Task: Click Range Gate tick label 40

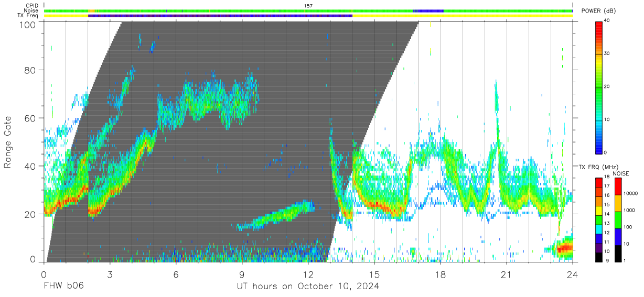Action: pyautogui.click(x=30, y=166)
